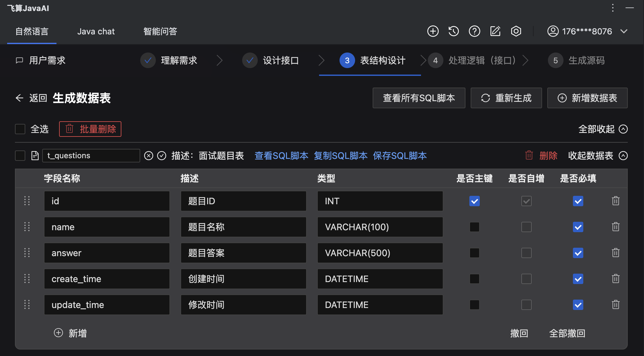
Task: Select the 智能问答 tab
Action: (159, 31)
